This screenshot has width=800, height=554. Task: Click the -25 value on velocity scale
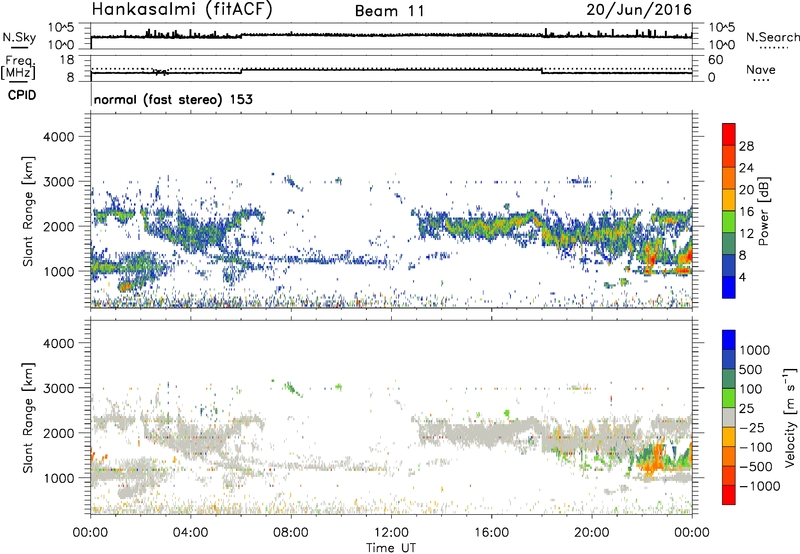752,427
